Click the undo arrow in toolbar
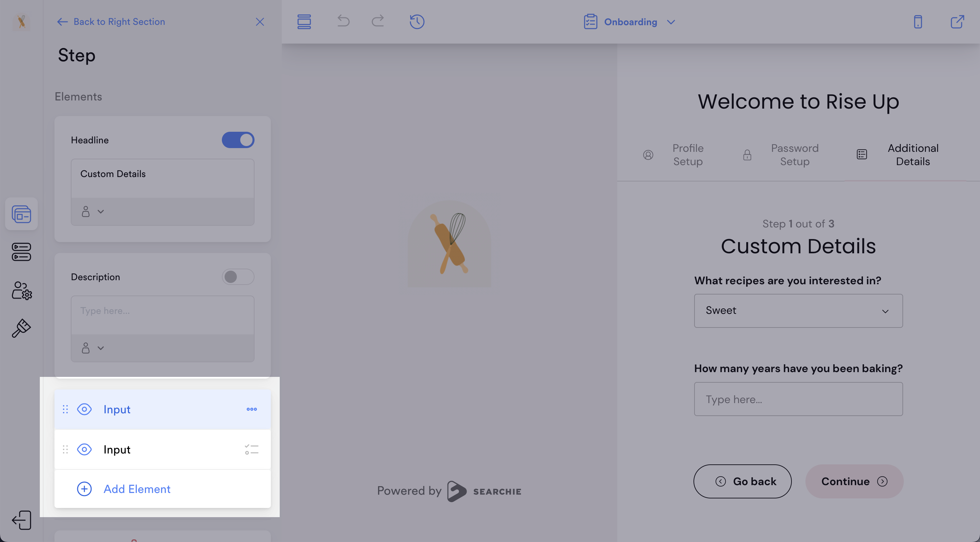Viewport: 980px width, 542px height. 343,21
